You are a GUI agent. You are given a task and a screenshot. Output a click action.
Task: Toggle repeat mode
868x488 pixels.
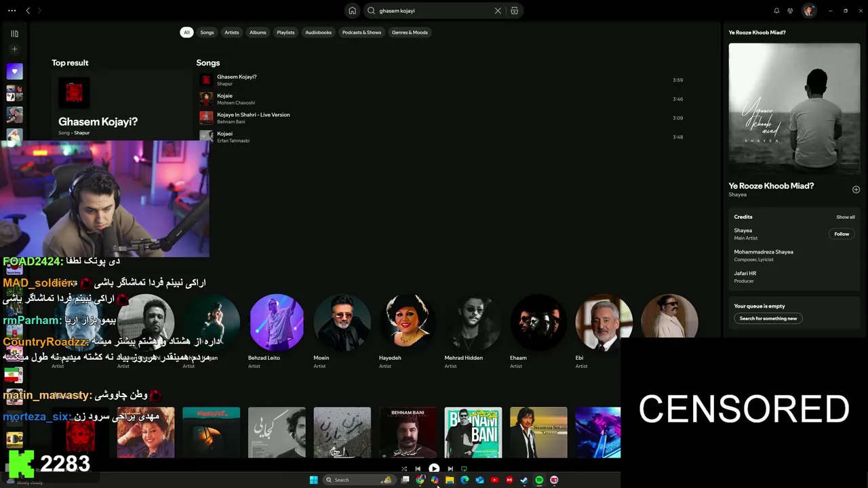pos(464,468)
